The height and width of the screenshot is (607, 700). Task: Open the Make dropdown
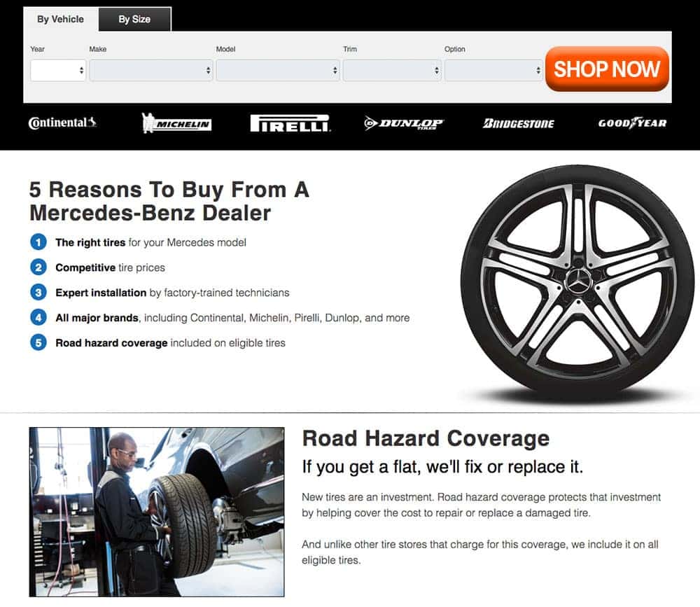(x=151, y=71)
